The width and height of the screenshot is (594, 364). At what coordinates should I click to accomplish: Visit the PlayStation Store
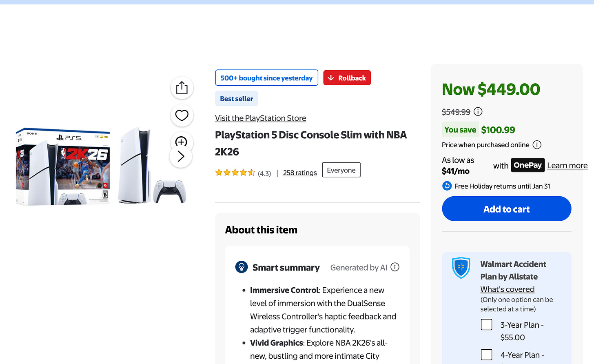point(260,118)
